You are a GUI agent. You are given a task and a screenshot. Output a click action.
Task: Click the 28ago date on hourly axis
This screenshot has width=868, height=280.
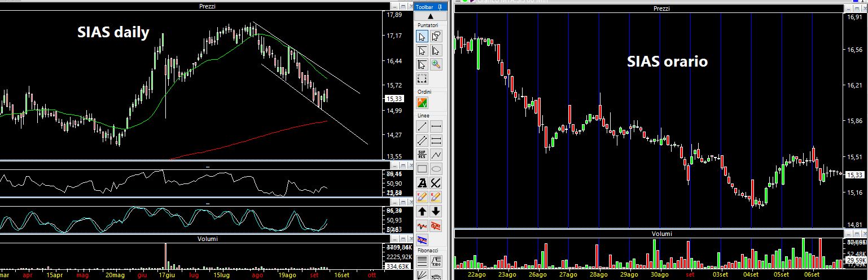coord(598,275)
